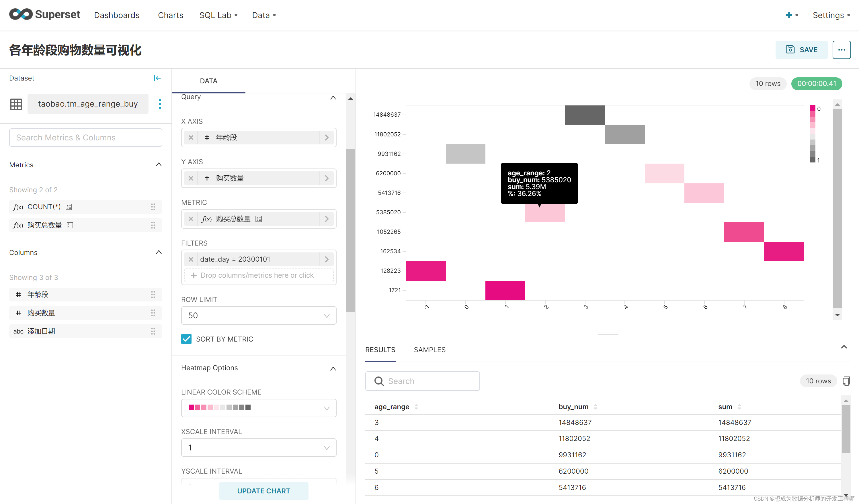Screen dimensions: 859x504
Task: Switch to DATA tab
Action: [209, 81]
